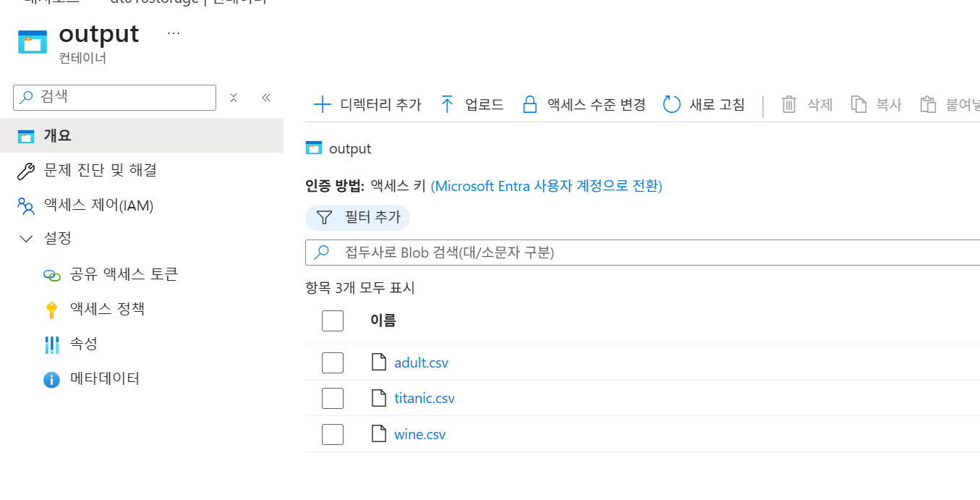Viewport: 980px width, 500px height.
Task: Check the box for titanic.csv
Action: [x=333, y=398]
